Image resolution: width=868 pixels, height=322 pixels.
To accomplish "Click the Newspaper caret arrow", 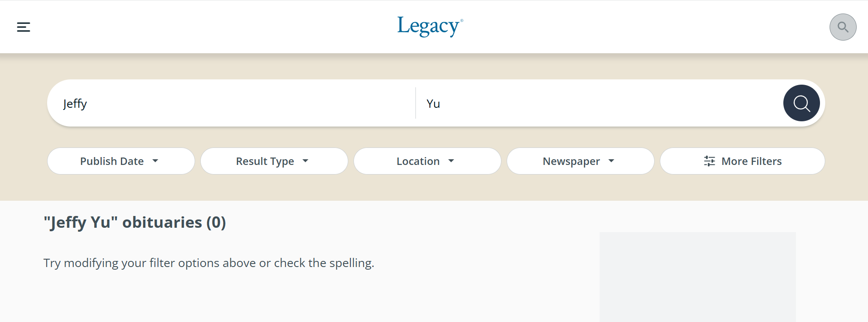I will click(x=611, y=161).
